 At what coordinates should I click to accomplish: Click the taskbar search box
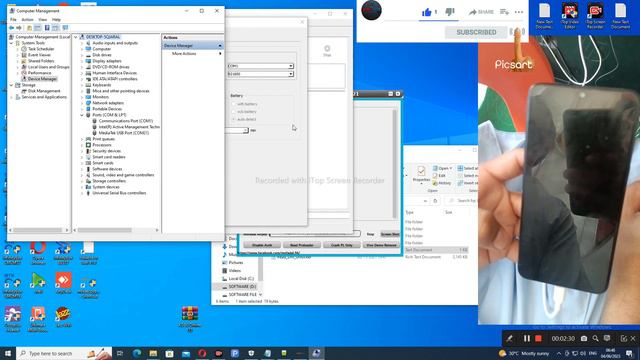point(64,353)
